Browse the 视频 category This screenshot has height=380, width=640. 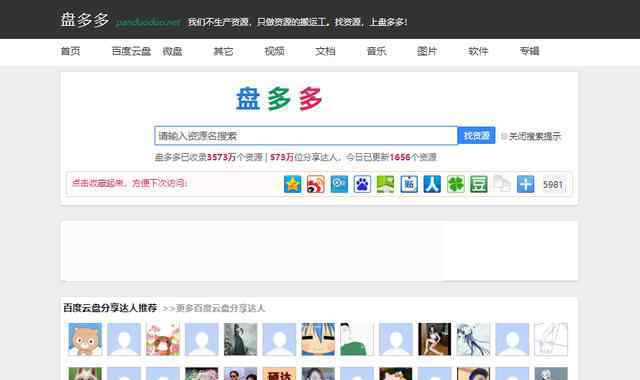click(x=274, y=51)
